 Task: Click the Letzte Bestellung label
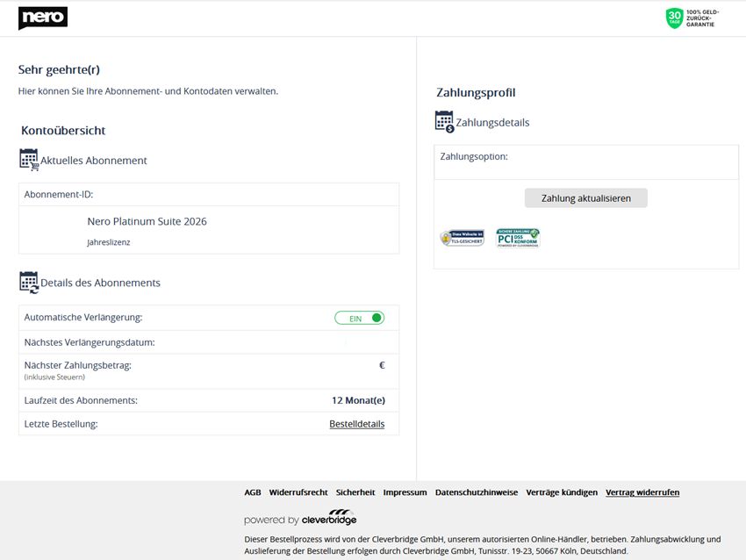(x=61, y=424)
